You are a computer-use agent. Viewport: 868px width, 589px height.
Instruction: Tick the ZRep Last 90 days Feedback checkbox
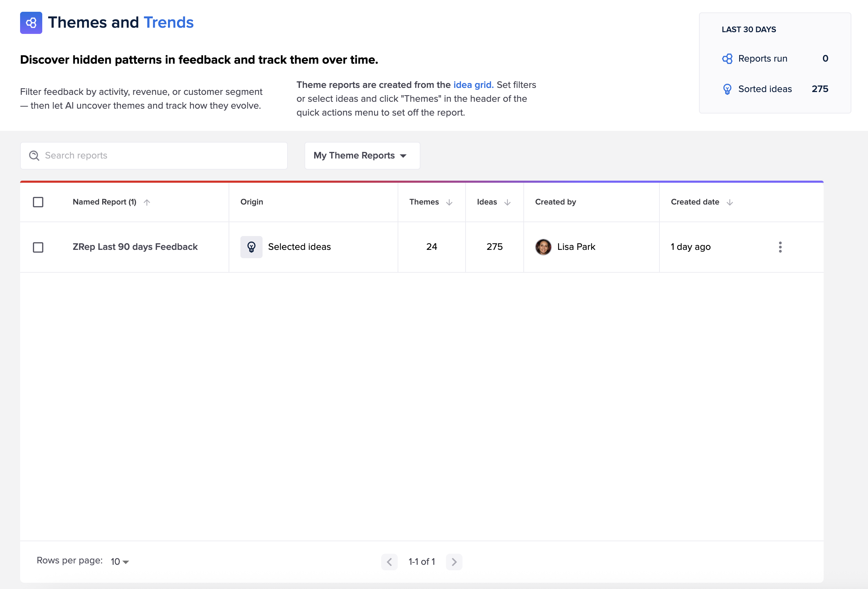click(x=38, y=247)
